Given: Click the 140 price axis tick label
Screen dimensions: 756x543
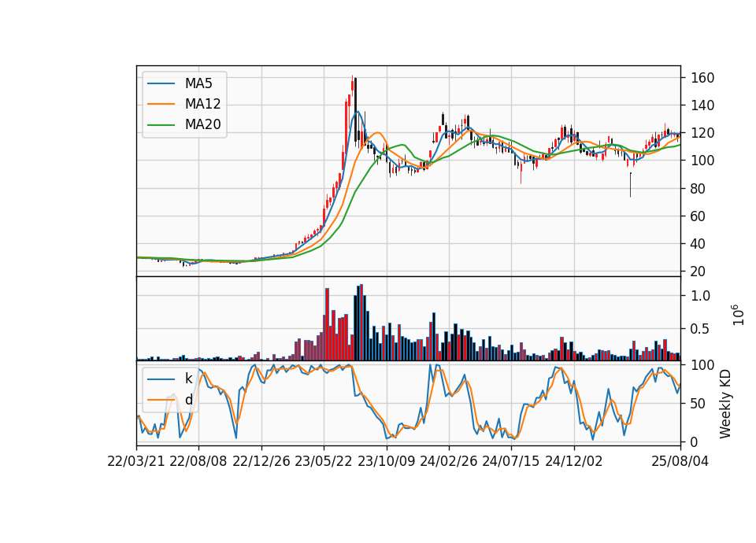Looking at the screenshot, I should (x=702, y=105).
